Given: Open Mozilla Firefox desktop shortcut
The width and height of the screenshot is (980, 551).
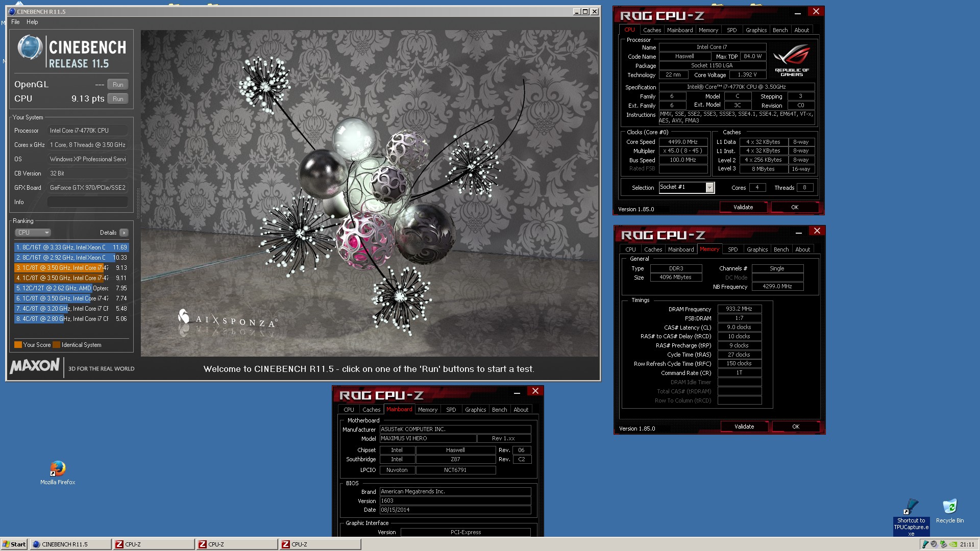Looking at the screenshot, I should [58, 472].
